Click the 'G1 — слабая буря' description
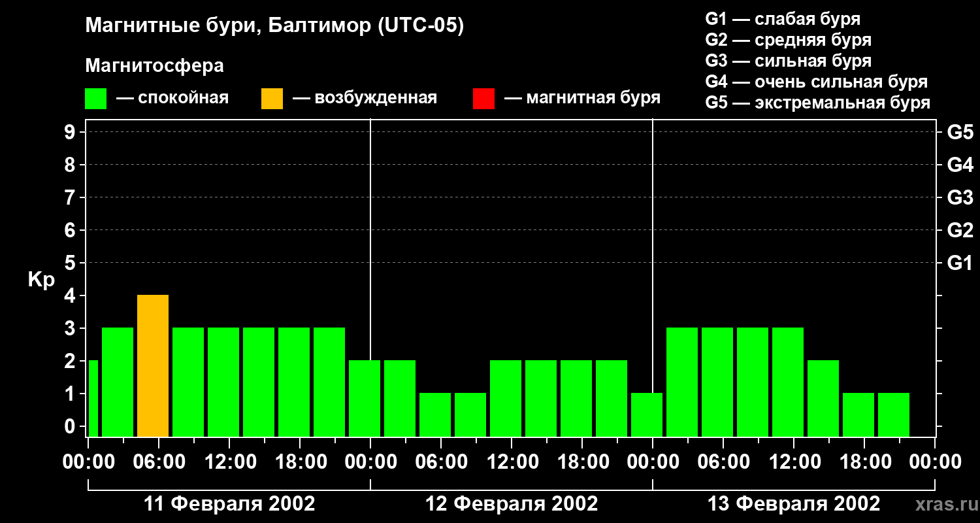This screenshot has height=523, width=980. tap(783, 19)
